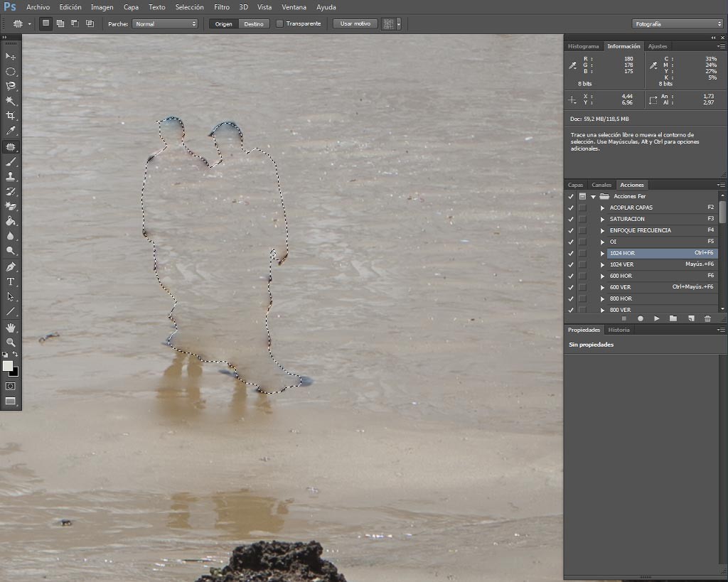Begin recording an action

pos(641,318)
